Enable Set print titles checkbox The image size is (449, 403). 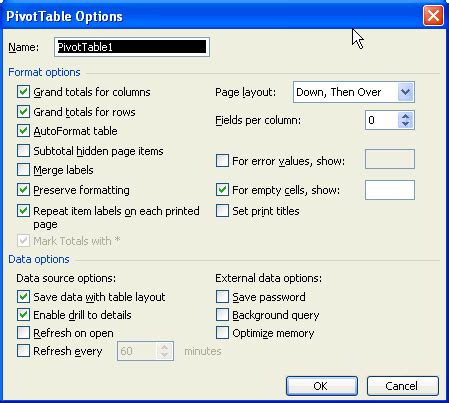[222, 211]
